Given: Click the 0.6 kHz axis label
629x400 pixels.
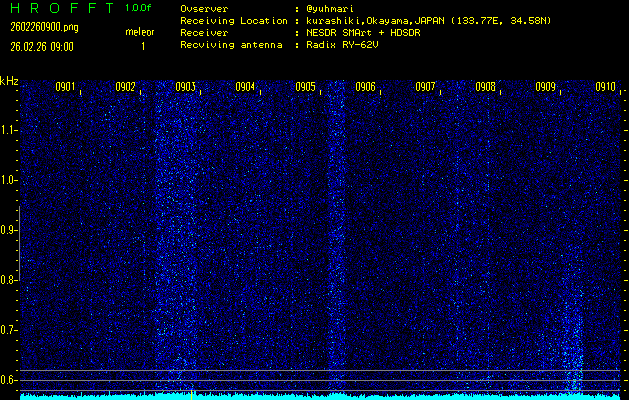Looking at the screenshot, I should (x=7, y=380).
